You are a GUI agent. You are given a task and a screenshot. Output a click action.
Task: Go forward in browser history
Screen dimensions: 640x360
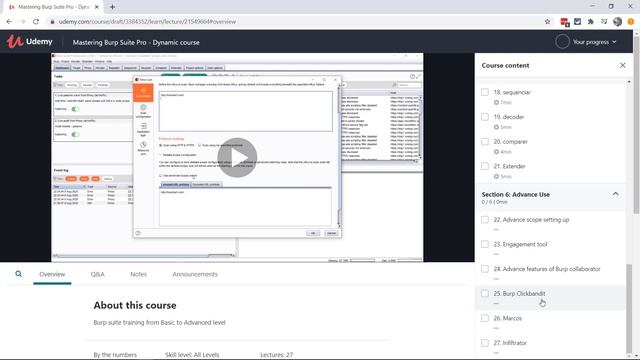tap(22, 22)
